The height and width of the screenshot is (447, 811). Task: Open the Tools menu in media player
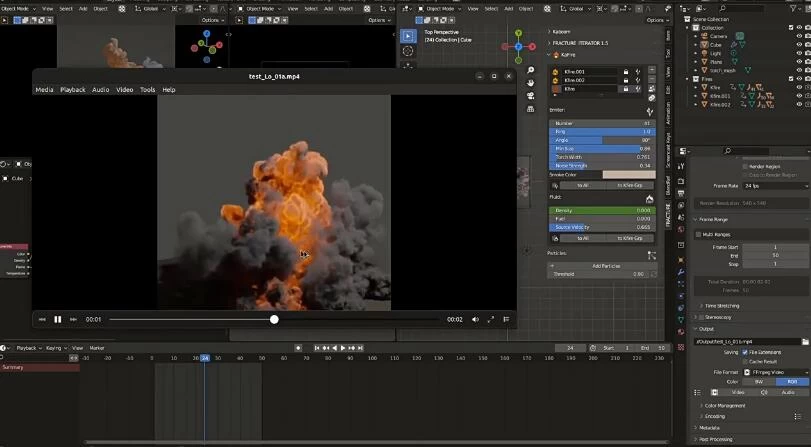pyautogui.click(x=147, y=89)
